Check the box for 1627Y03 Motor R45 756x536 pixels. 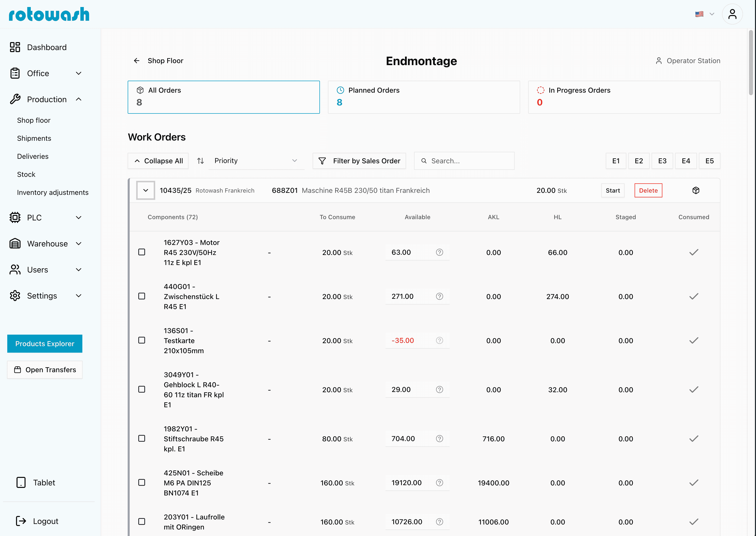tap(141, 252)
